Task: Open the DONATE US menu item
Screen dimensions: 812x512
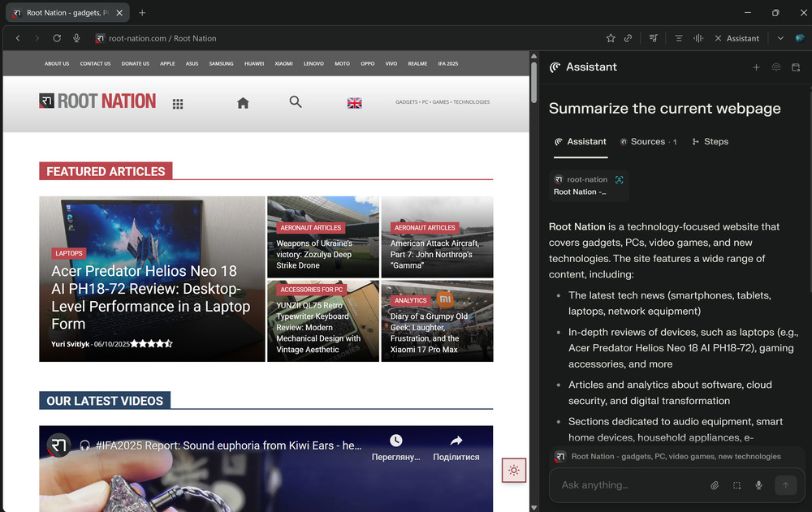Action: pyautogui.click(x=135, y=63)
